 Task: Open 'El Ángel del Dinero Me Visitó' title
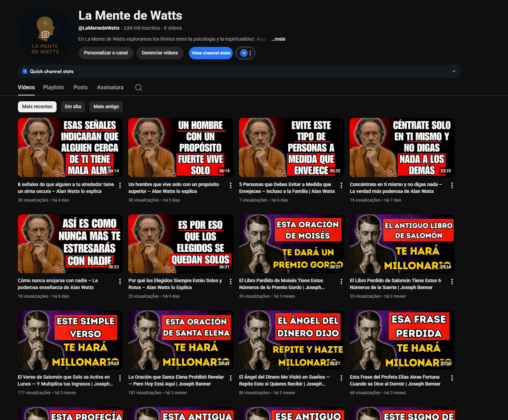point(285,380)
